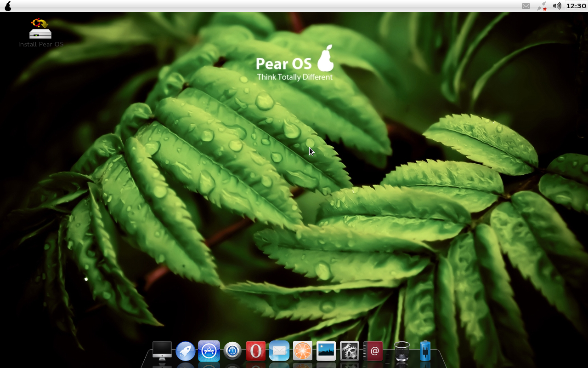The height and width of the screenshot is (368, 588).
Task: Start the Time Machine backup tool
Action: (232, 351)
